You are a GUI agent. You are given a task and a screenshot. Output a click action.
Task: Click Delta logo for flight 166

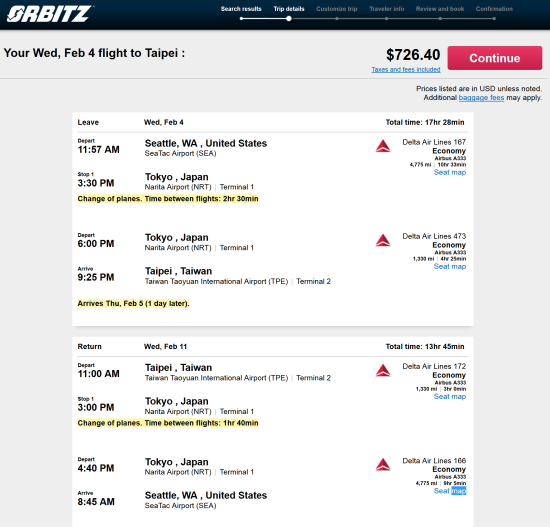click(383, 465)
